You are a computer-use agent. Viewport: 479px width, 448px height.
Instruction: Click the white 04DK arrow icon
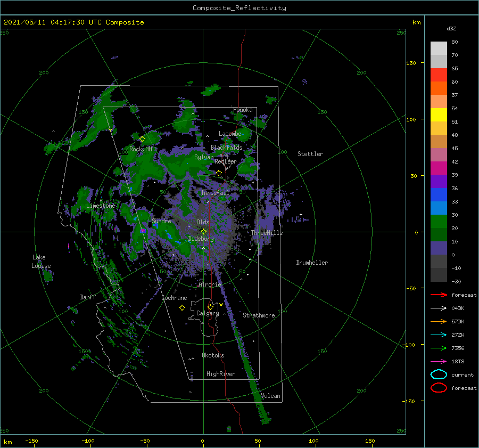439,308
